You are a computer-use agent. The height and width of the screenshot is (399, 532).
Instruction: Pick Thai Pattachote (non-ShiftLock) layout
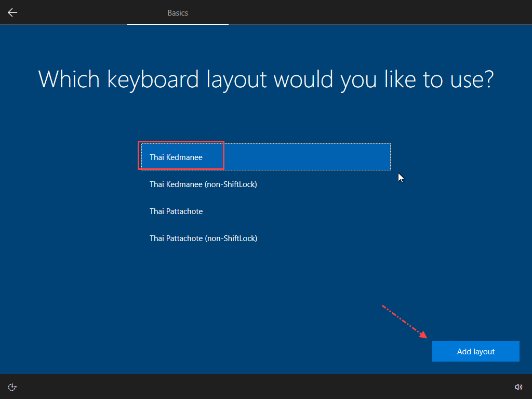coord(266,238)
